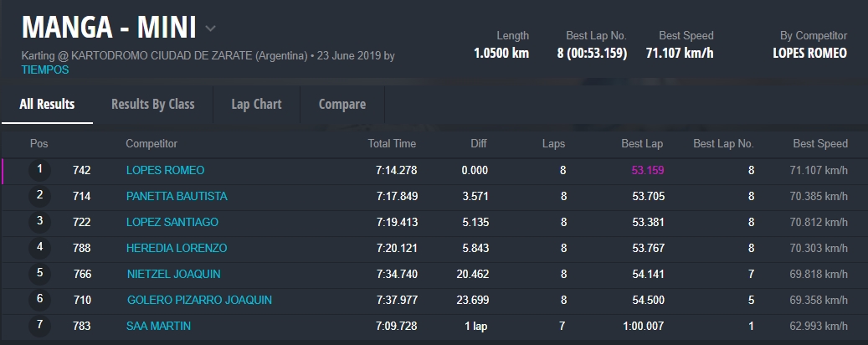Image resolution: width=868 pixels, height=345 pixels.
Task: Open competitor LOPEZ SANTIAGO
Action: pyautogui.click(x=172, y=223)
